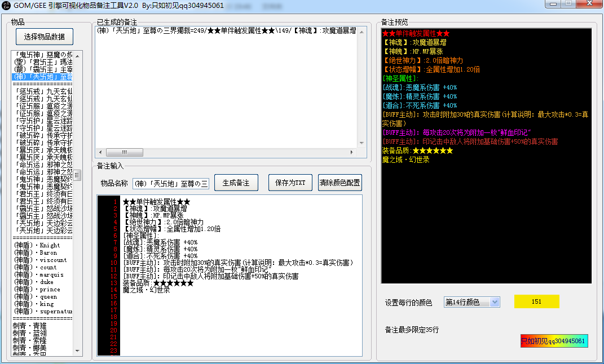Image resolution: width=604 pixels, height=364 pixels.
Task: Click line number 15 in editor gutter
Action: point(113,296)
